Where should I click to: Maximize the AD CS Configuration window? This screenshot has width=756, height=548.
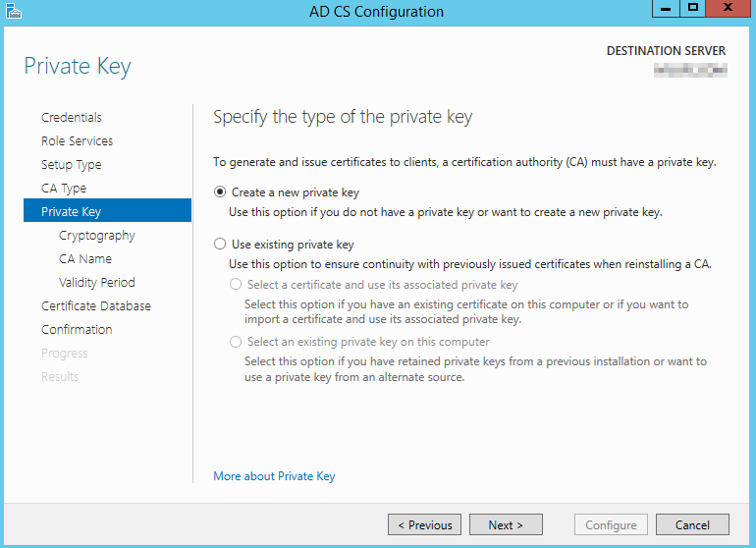(x=693, y=9)
